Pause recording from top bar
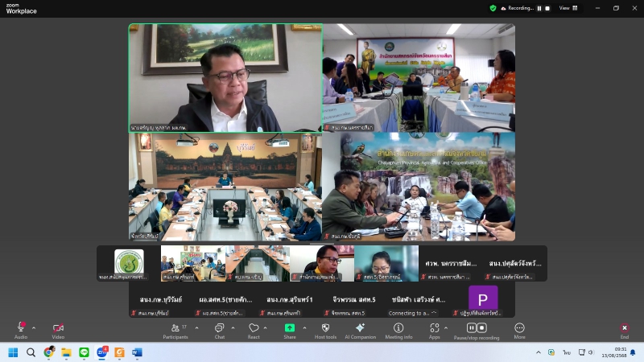Image resolution: width=644 pixels, height=362 pixels. (x=539, y=8)
